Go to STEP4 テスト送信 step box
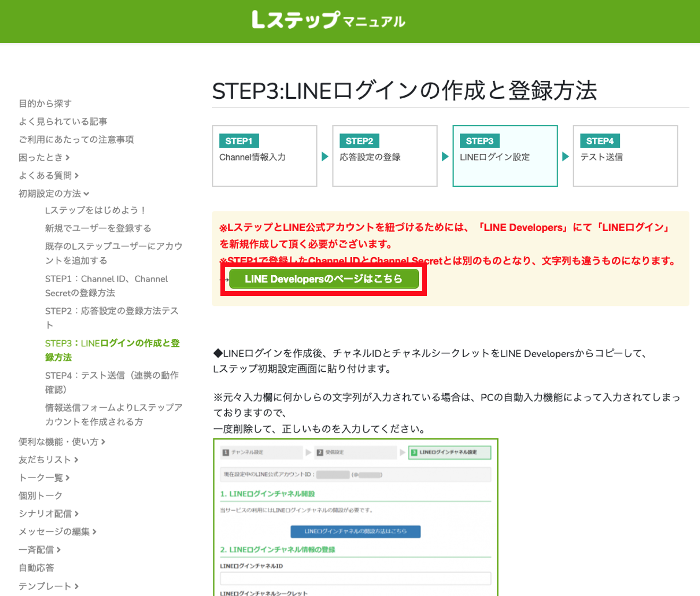 [625, 156]
